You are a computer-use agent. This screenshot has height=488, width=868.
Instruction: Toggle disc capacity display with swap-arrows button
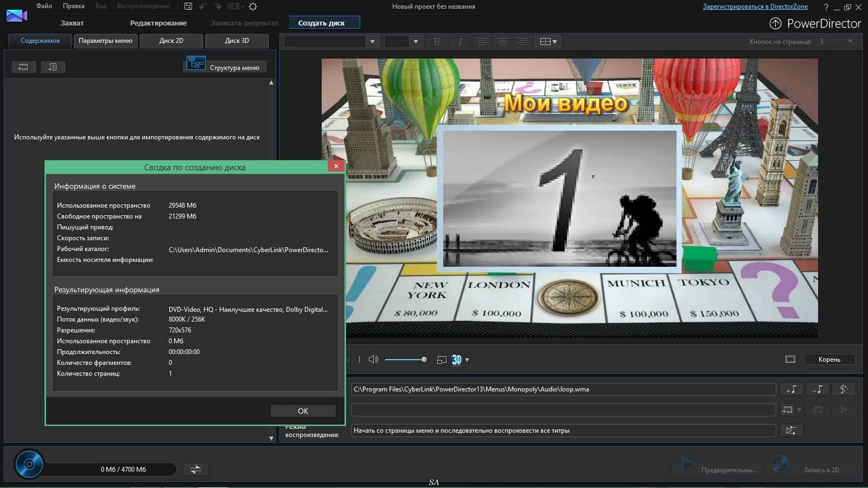196,469
